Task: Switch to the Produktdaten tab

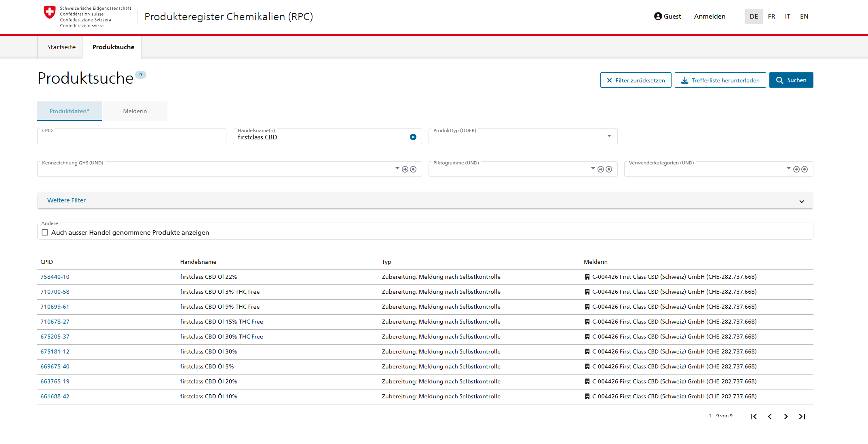Action: [69, 111]
